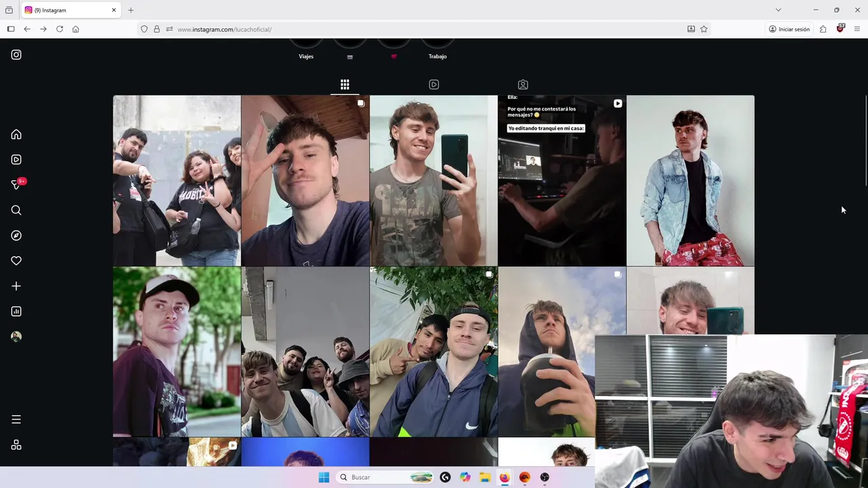Open reel captioned 'Yo editando tranqui en mi casa'

[562, 180]
